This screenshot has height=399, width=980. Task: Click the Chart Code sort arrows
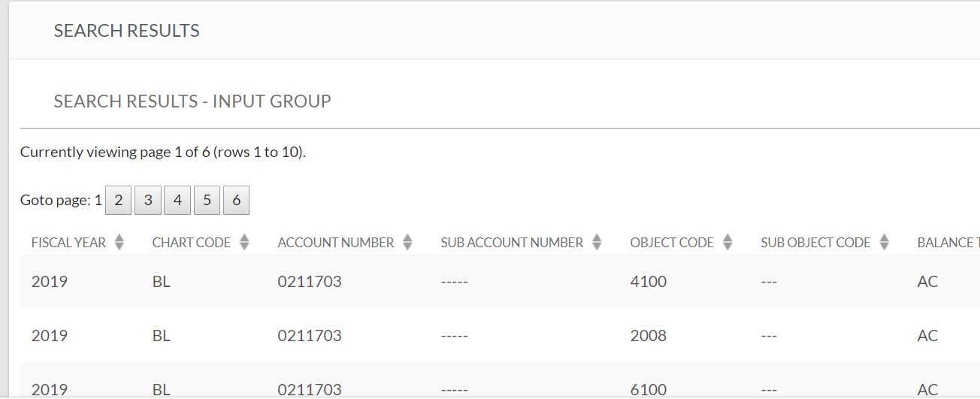[x=243, y=243]
